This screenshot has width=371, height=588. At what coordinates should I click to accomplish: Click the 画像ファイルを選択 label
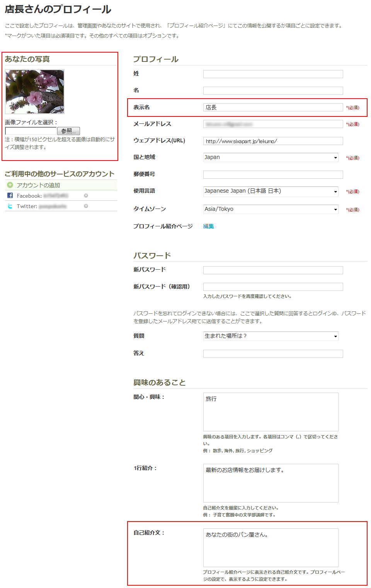31,122
